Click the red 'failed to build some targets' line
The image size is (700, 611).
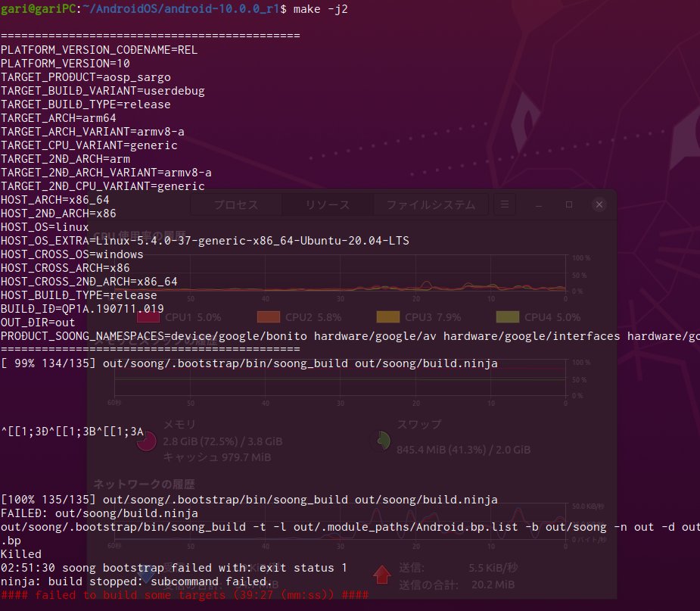185,595
